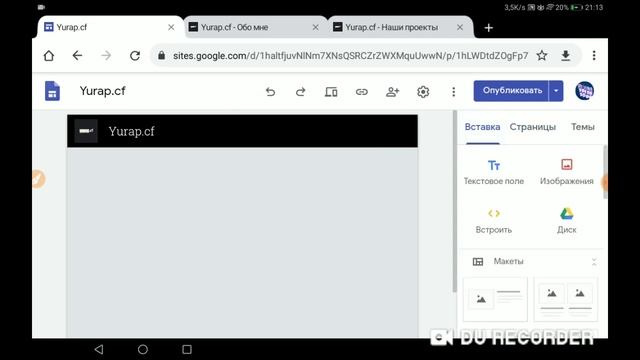This screenshot has width=640, height=360.
Task: Reload the current page
Action: [x=135, y=56]
